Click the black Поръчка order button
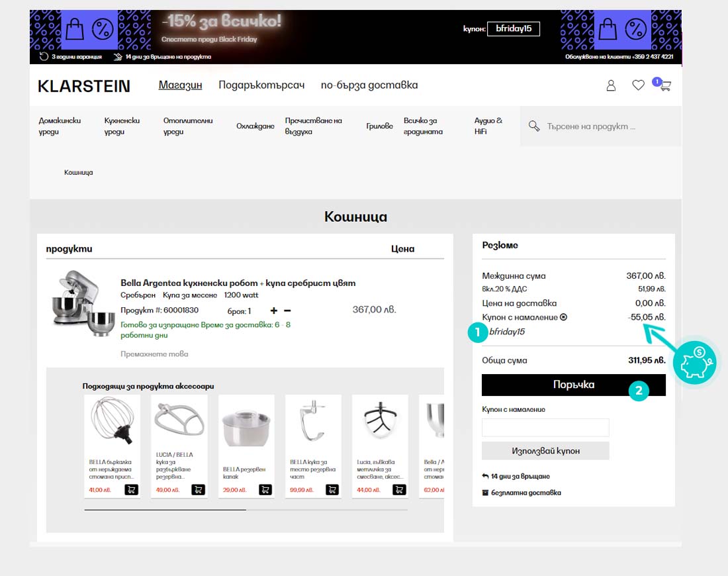The height and width of the screenshot is (576, 728). click(574, 385)
